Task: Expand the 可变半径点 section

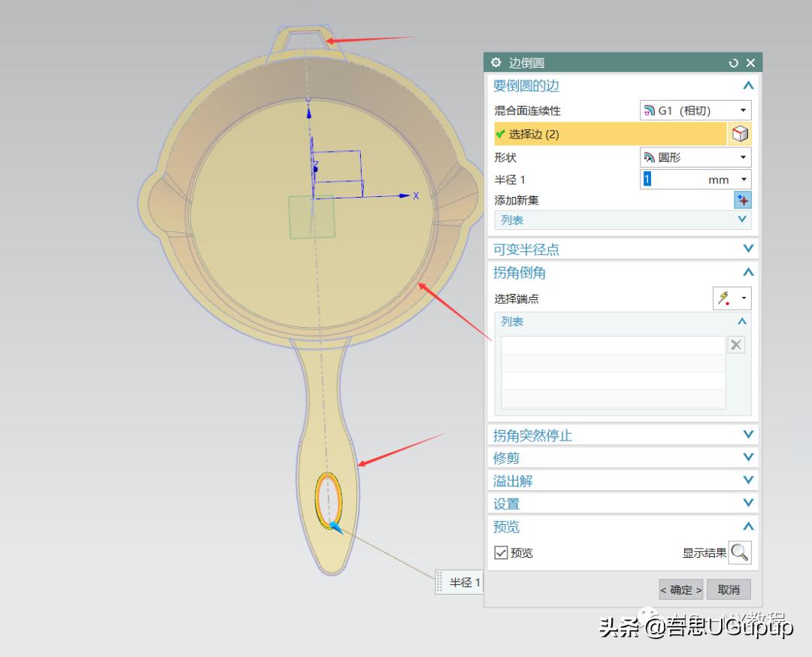Action: [748, 249]
